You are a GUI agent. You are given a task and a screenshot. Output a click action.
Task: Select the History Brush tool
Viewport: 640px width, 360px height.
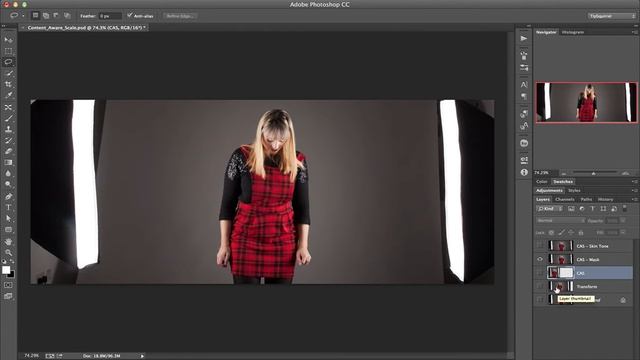pos(8,140)
